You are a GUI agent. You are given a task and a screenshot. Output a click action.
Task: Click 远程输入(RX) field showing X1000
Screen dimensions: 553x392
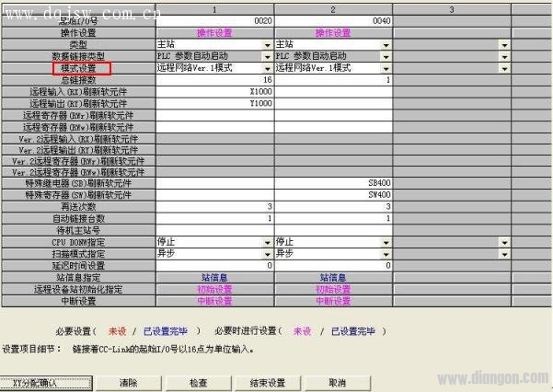click(x=215, y=92)
